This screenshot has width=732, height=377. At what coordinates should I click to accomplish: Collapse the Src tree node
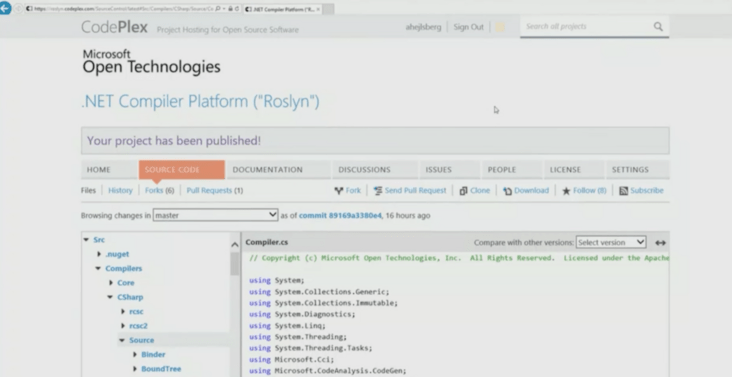[86, 240]
